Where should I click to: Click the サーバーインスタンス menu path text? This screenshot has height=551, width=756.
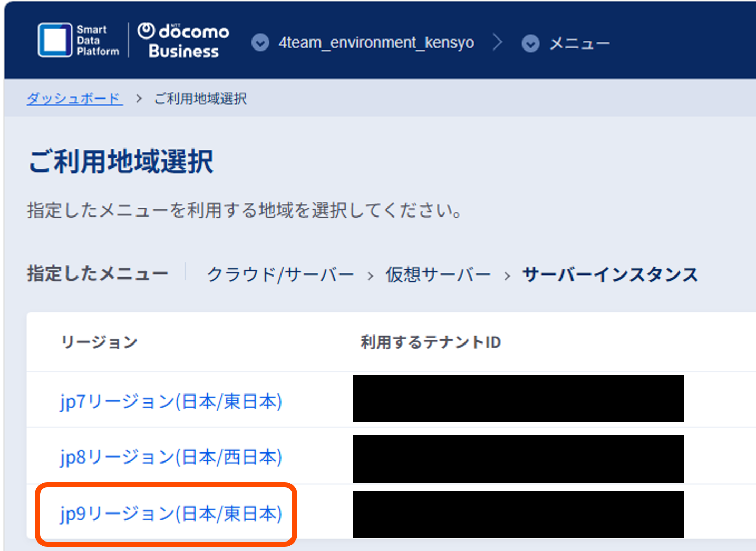pyautogui.click(x=610, y=274)
